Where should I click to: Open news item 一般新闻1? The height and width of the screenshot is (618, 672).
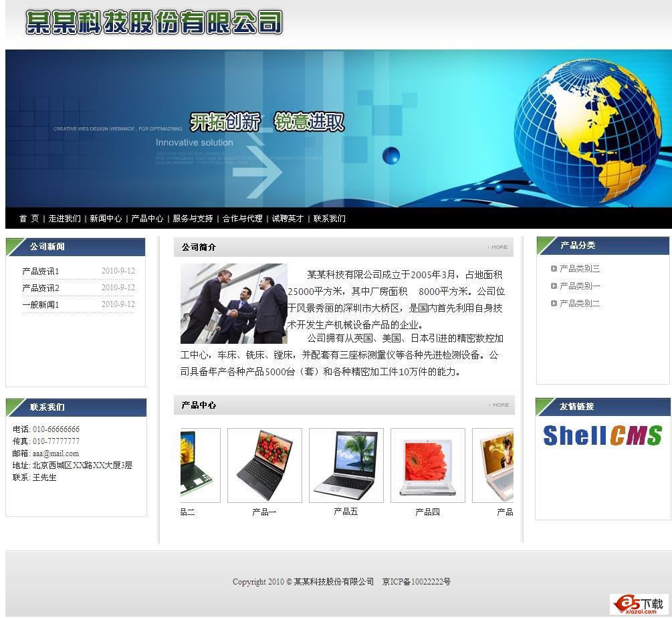coord(41,305)
